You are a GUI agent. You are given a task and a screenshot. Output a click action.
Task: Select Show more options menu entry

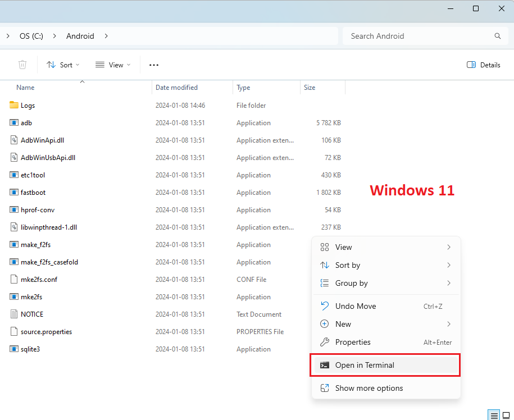pyautogui.click(x=386, y=388)
